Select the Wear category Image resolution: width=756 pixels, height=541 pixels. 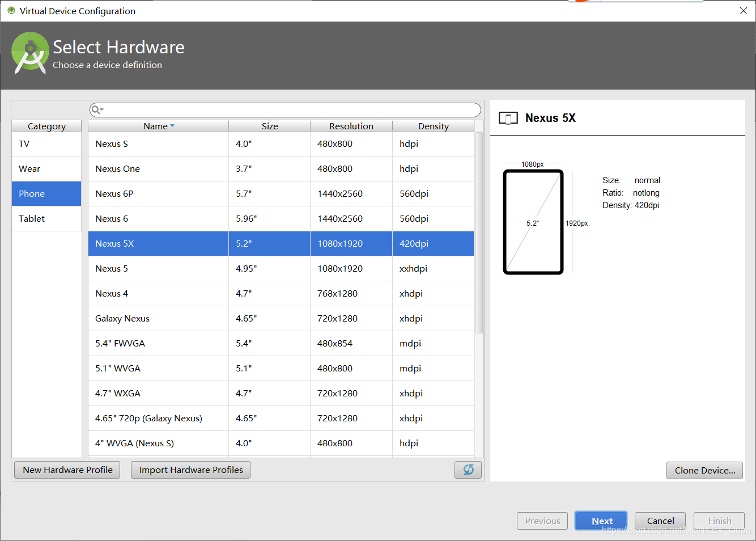(46, 169)
